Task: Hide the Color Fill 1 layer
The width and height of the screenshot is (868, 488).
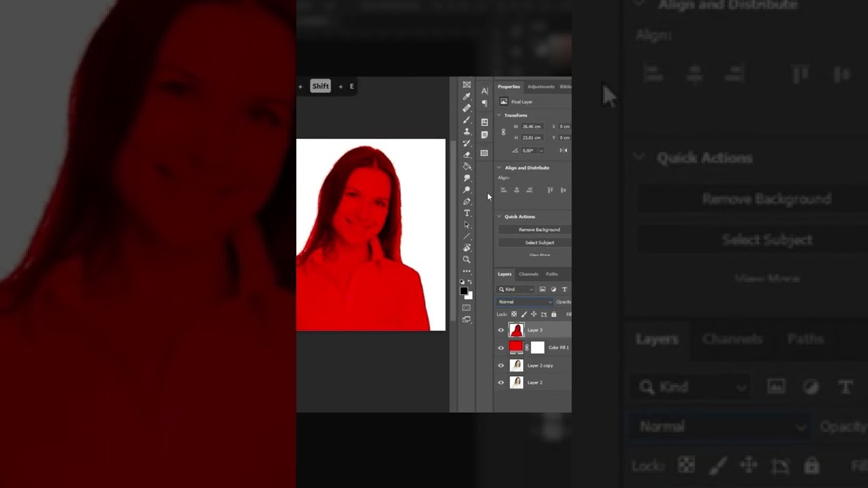Action: pos(501,348)
